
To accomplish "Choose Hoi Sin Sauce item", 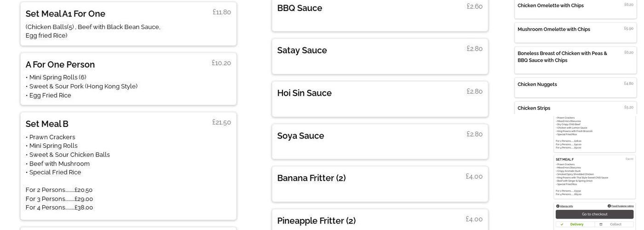I will tap(379, 99).
